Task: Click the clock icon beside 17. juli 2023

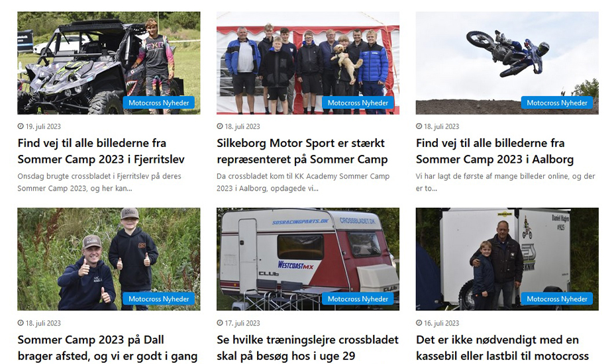Action: click(220, 323)
